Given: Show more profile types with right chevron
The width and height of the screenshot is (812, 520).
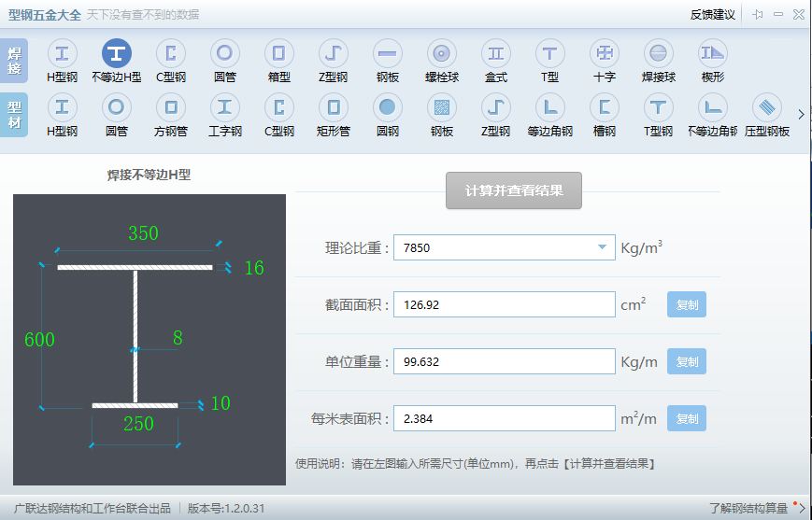Looking at the screenshot, I should [x=801, y=114].
